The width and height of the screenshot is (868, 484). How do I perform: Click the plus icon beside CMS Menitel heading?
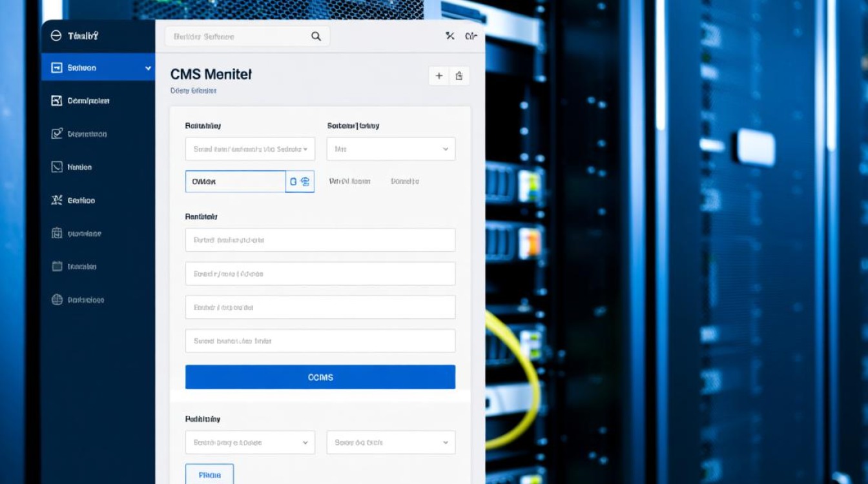[x=439, y=76]
